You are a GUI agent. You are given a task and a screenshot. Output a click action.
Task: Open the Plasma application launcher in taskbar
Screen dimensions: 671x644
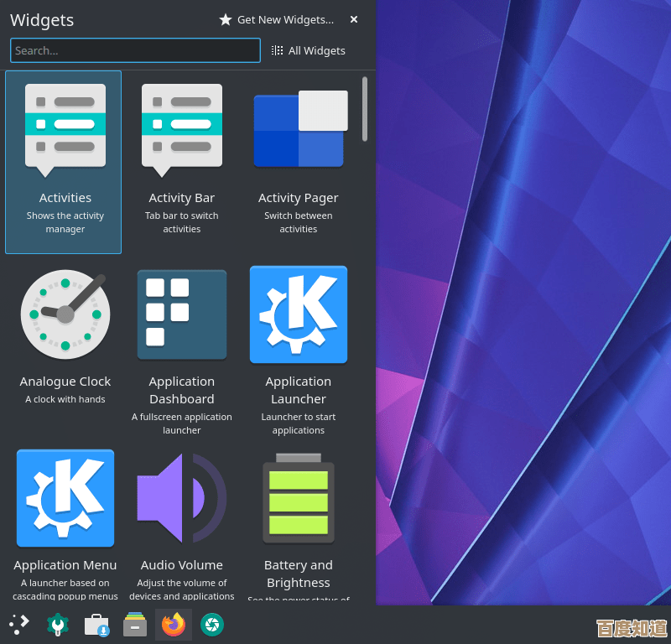click(19, 624)
